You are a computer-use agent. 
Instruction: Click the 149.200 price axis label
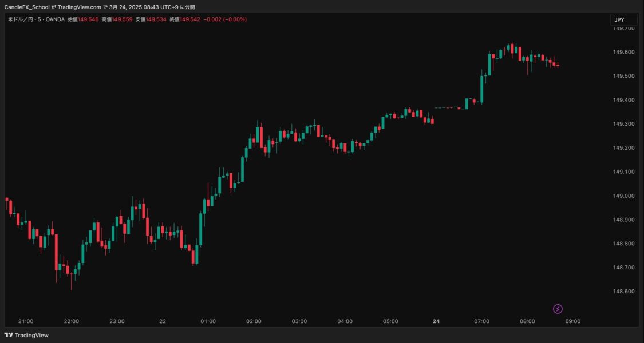point(623,147)
